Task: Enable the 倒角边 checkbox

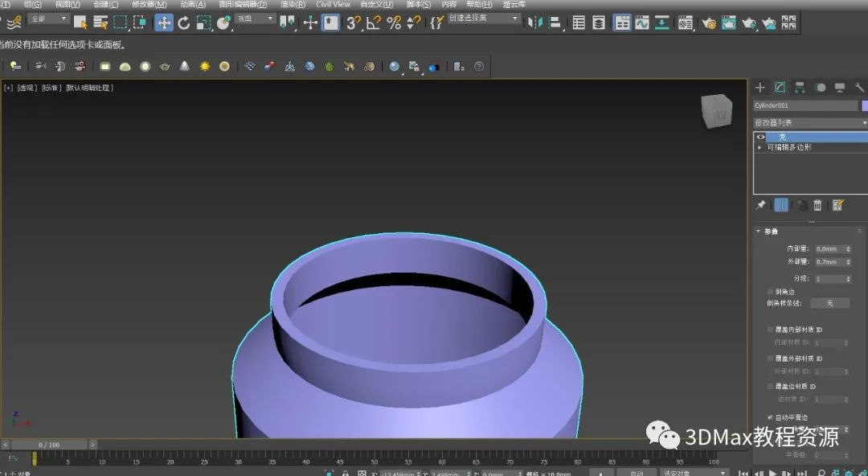Action: coord(770,291)
